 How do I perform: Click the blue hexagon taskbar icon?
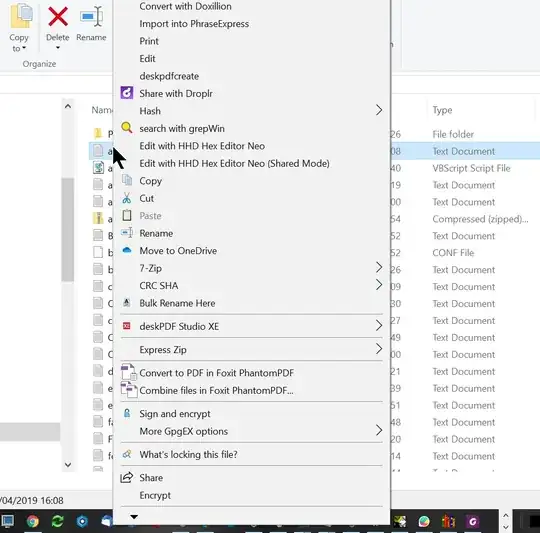[82, 521]
